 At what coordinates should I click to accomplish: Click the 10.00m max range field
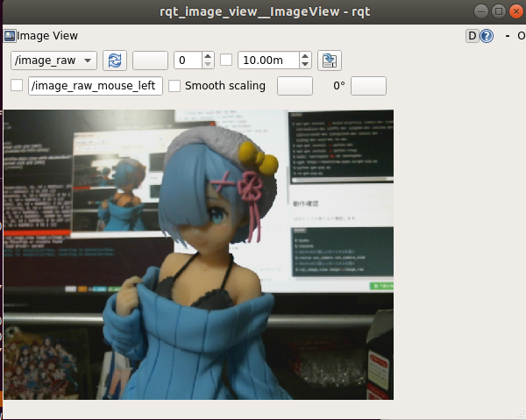(268, 61)
